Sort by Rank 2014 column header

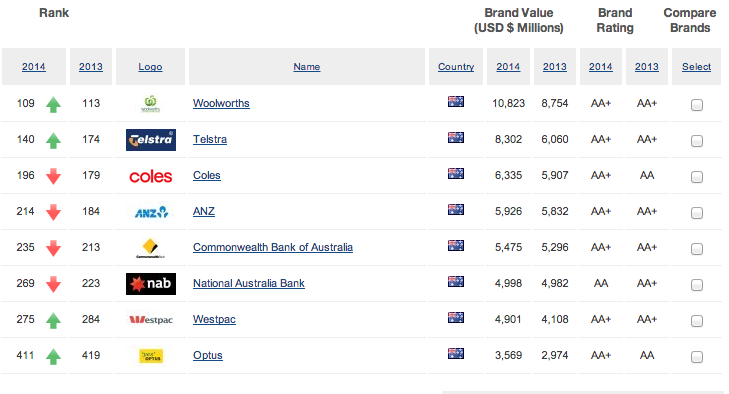[33, 67]
